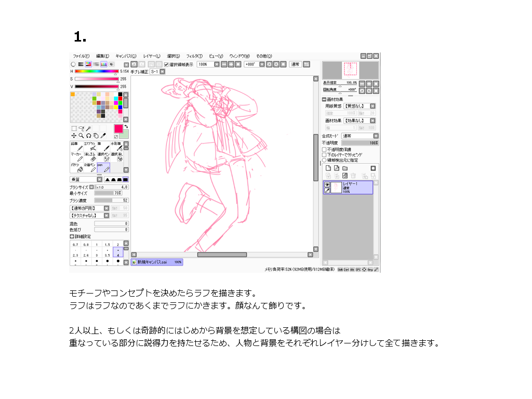
Task: Expand the 手ブレ補正 stabilizer dropdown
Action: (156, 72)
